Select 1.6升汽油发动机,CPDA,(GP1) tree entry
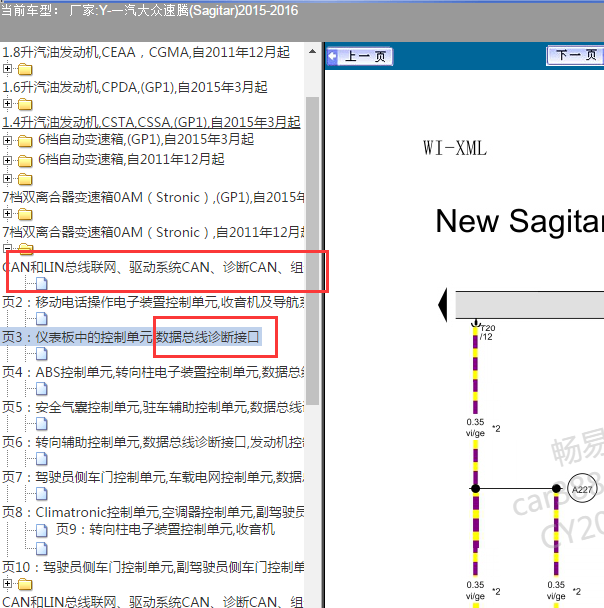This screenshot has height=608, width=604. pos(135,87)
